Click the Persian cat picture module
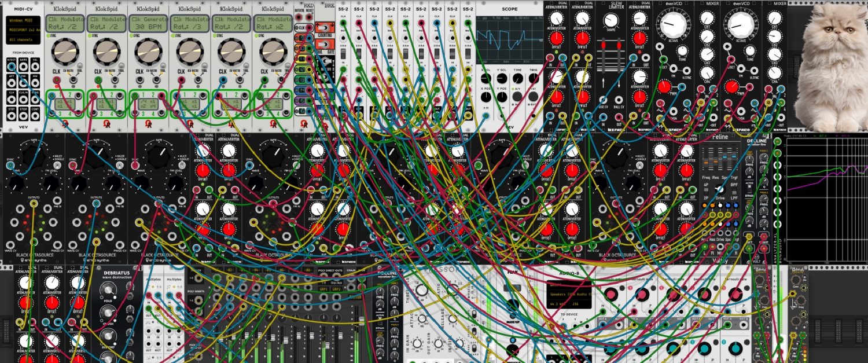 831,67
